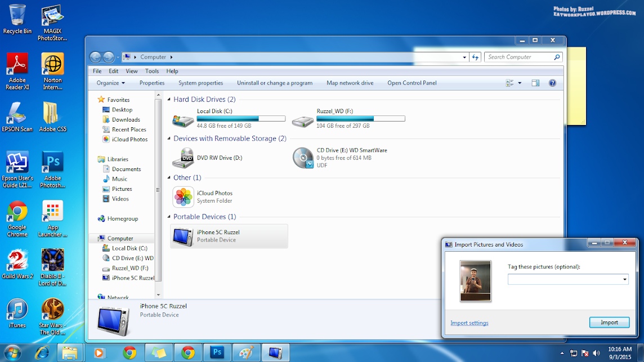Click Open Control Panel
The height and width of the screenshot is (362, 644).
coord(412,83)
